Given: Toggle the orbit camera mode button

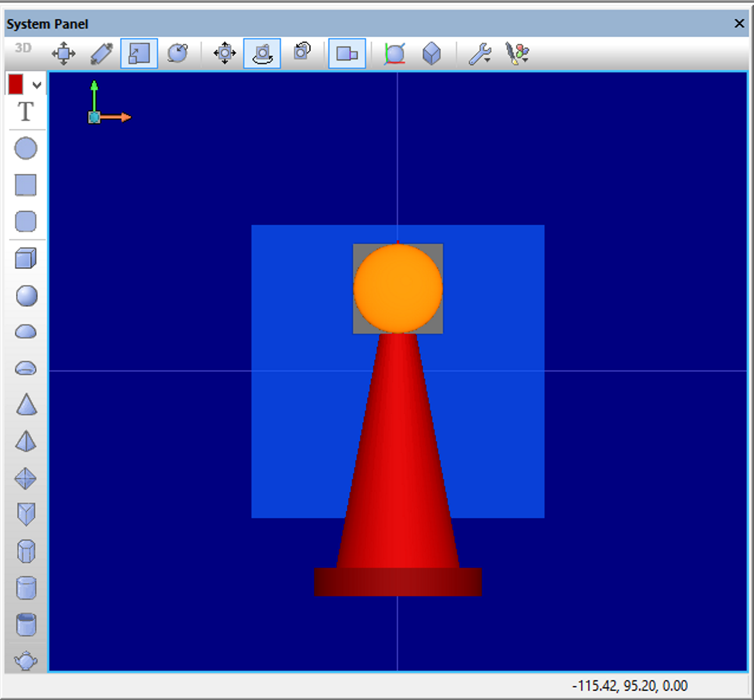Looking at the screenshot, I should (262, 53).
